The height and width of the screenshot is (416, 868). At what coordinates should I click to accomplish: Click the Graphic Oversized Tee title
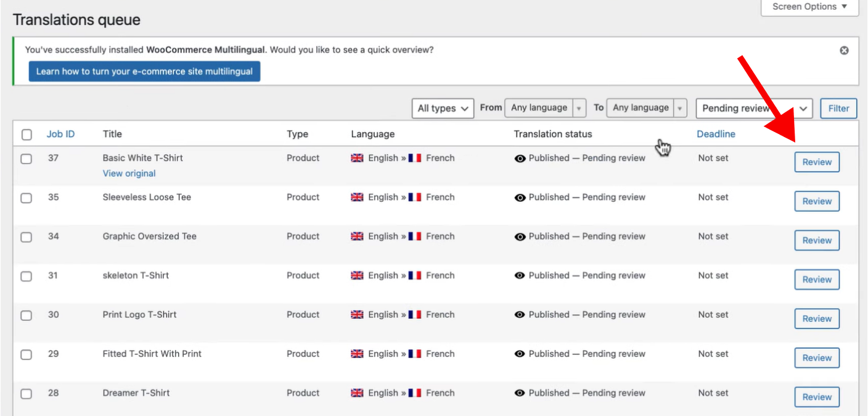pos(150,236)
